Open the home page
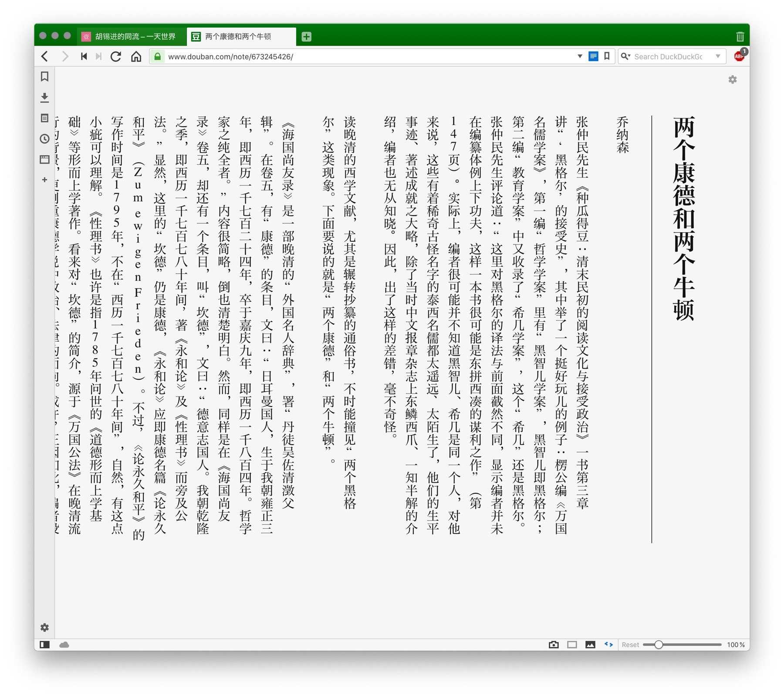The height and width of the screenshot is (696, 784). click(x=136, y=57)
